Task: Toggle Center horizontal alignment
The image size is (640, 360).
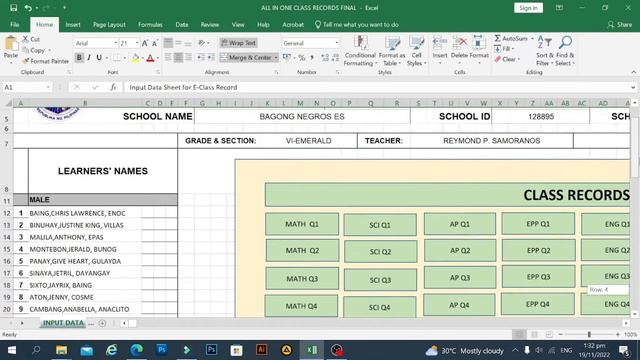Action: [178, 58]
